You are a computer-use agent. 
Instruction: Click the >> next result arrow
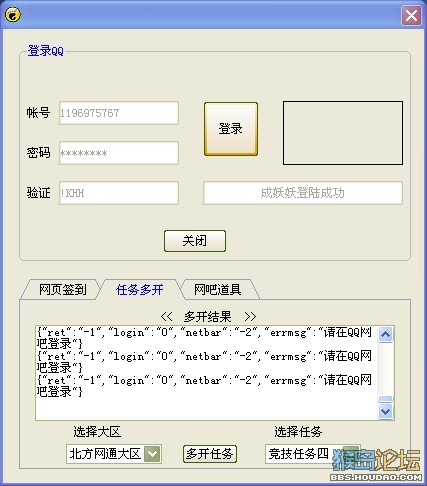250,316
